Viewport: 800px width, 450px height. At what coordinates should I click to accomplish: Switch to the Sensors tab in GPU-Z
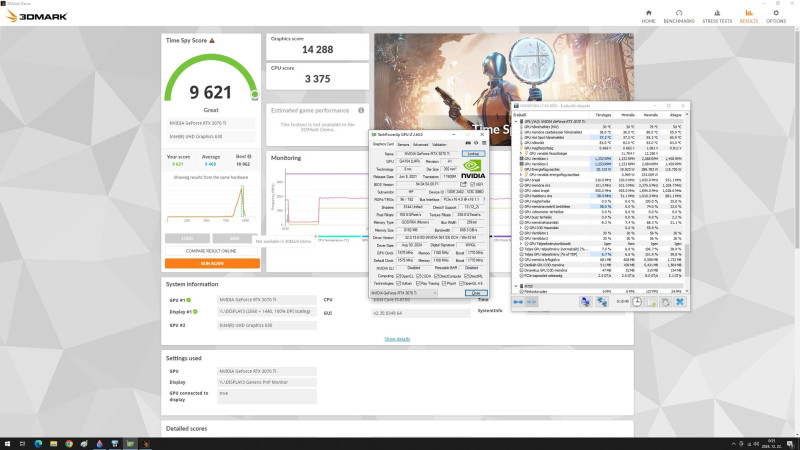coord(403,144)
